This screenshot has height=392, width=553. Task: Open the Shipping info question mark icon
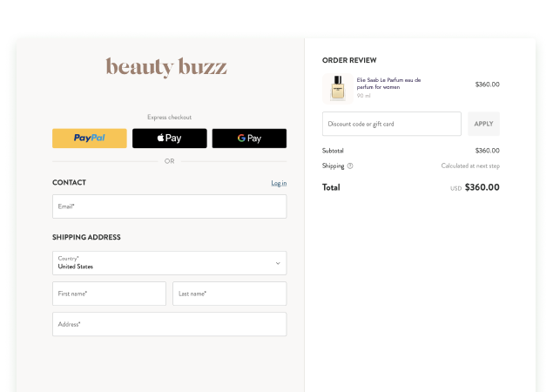(x=350, y=166)
